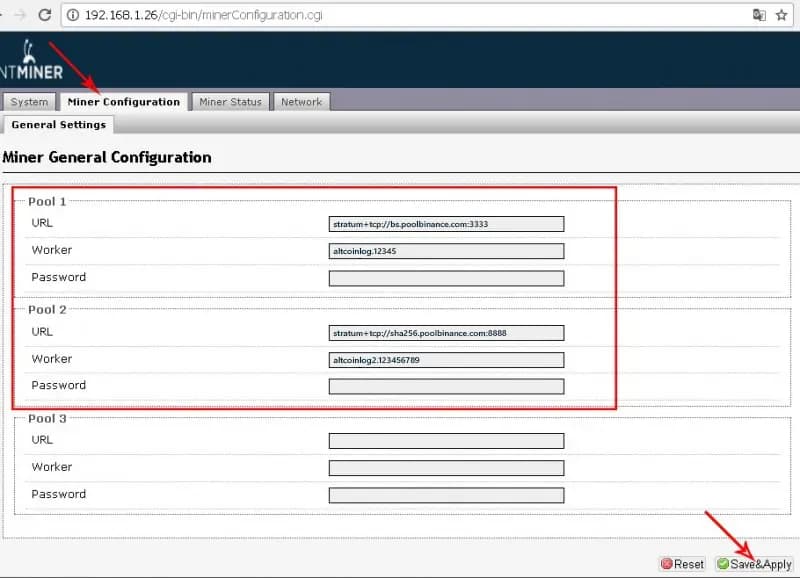Focus the Pool 3 Password field
Image resolution: width=800 pixels, height=578 pixels.
446,495
